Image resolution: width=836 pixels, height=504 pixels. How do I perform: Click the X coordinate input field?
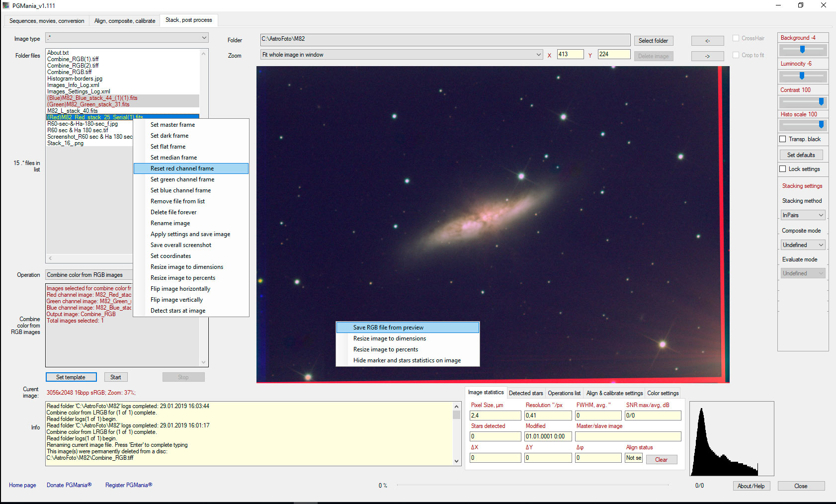click(x=570, y=54)
